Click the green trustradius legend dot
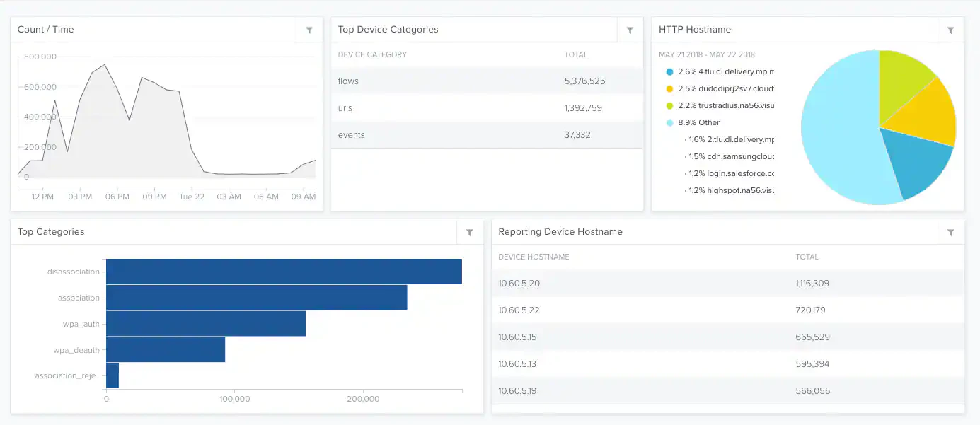 (669, 105)
